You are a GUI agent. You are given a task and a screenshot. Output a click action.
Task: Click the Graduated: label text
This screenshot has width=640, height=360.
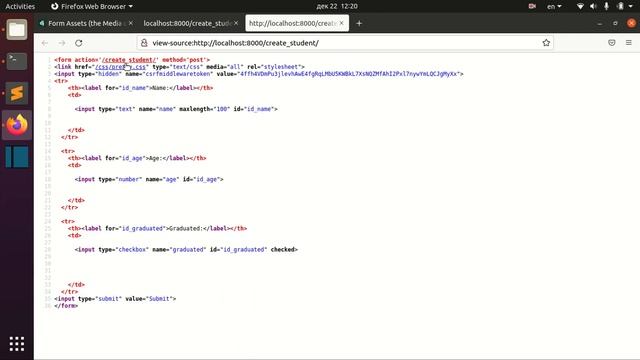tap(185, 229)
